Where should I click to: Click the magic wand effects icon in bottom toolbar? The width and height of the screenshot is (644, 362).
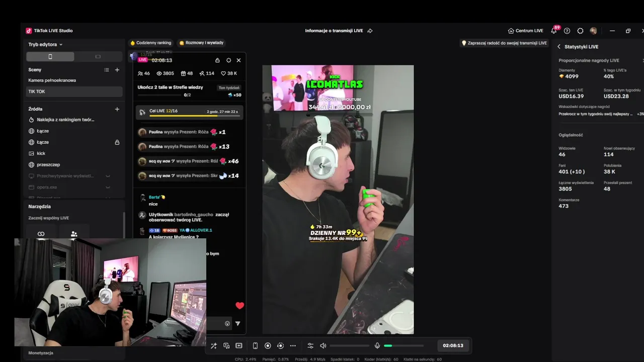[x=214, y=346]
